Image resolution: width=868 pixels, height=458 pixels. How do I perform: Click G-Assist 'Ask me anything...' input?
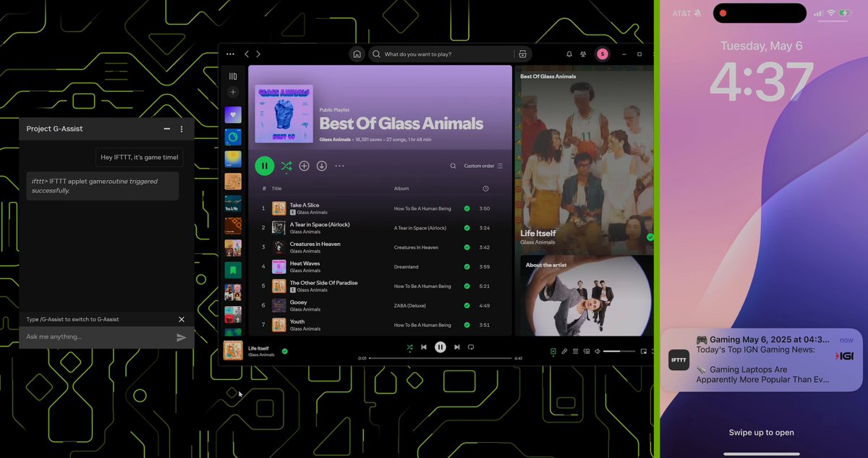[98, 336]
